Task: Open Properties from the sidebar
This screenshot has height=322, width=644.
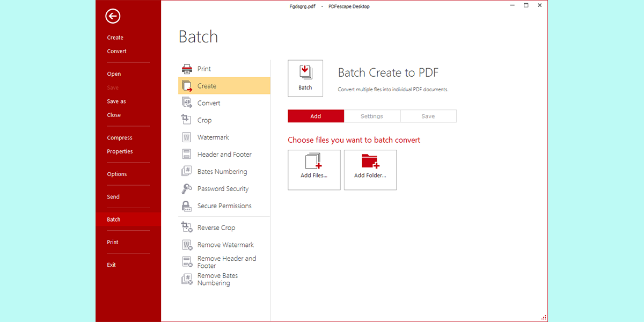Action: pos(120,151)
